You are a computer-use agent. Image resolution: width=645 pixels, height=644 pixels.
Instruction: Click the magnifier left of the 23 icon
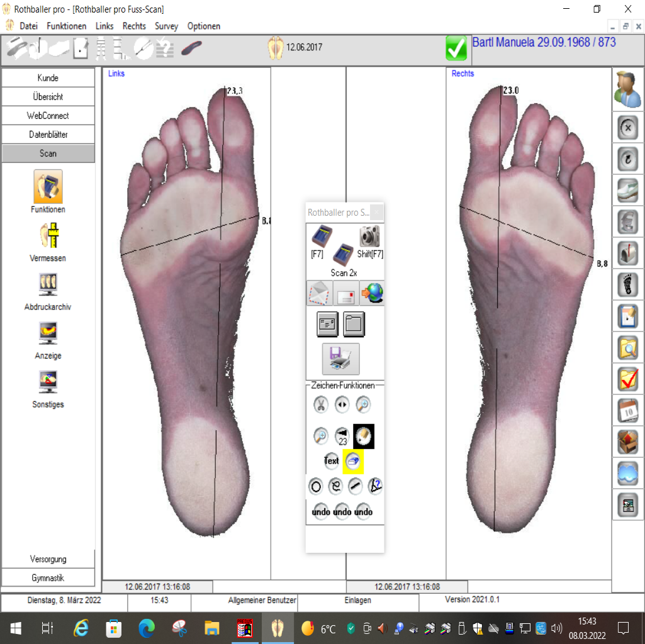[320, 436]
